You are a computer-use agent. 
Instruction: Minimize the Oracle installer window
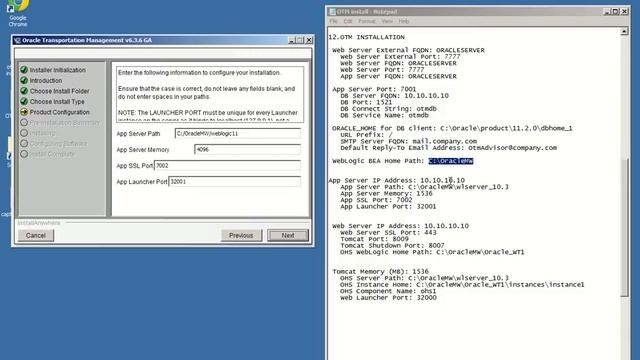click(291, 40)
